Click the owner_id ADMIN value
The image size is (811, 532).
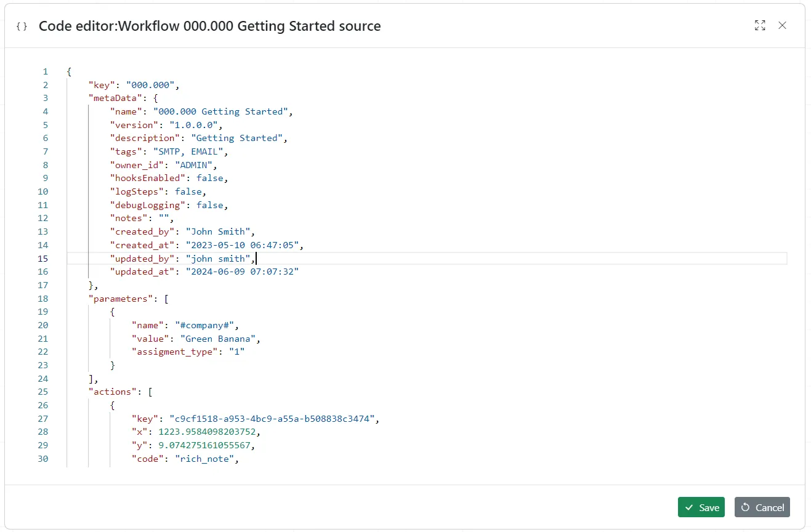195,164
